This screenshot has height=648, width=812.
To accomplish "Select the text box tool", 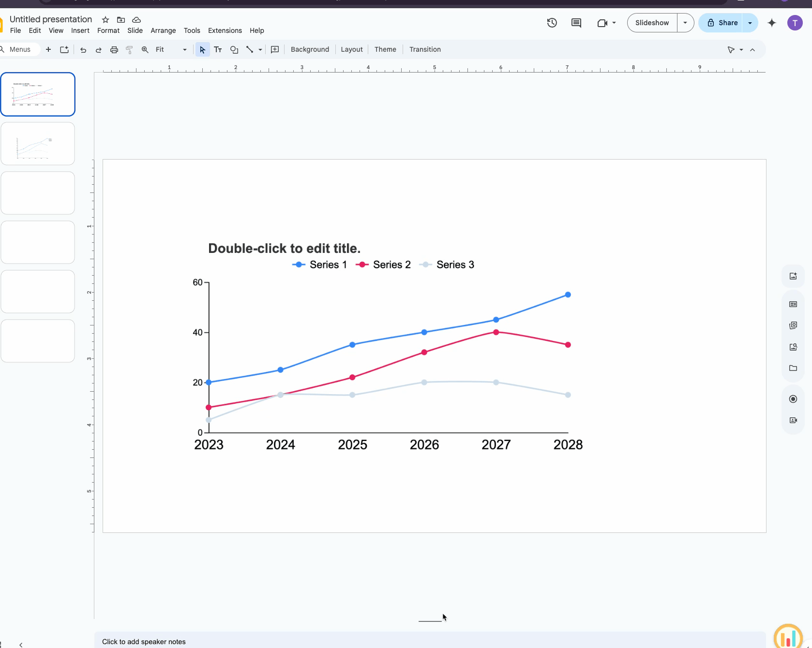I will (x=218, y=50).
